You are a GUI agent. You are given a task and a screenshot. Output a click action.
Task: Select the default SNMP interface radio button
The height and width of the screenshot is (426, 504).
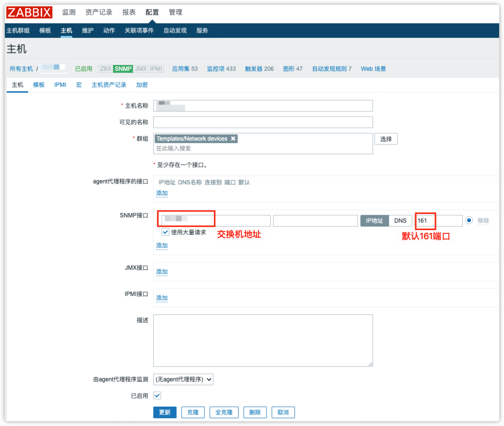pyautogui.click(x=469, y=220)
